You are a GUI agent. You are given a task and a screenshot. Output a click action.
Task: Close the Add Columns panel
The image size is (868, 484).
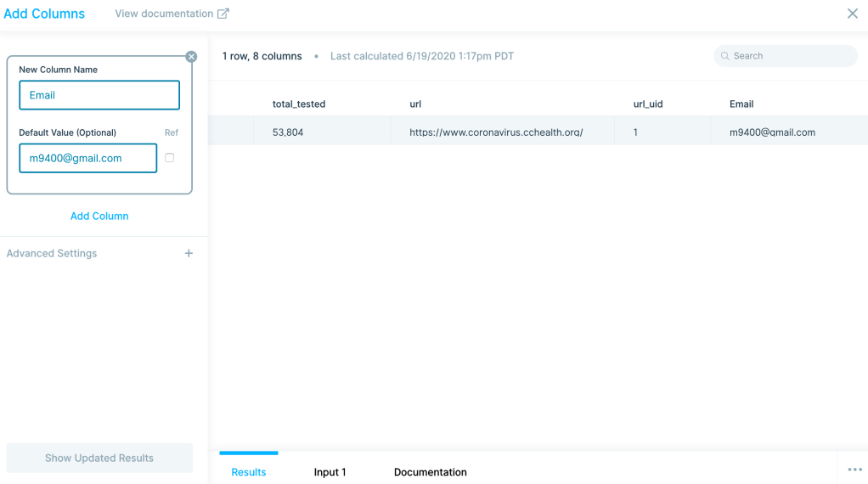[x=852, y=14]
